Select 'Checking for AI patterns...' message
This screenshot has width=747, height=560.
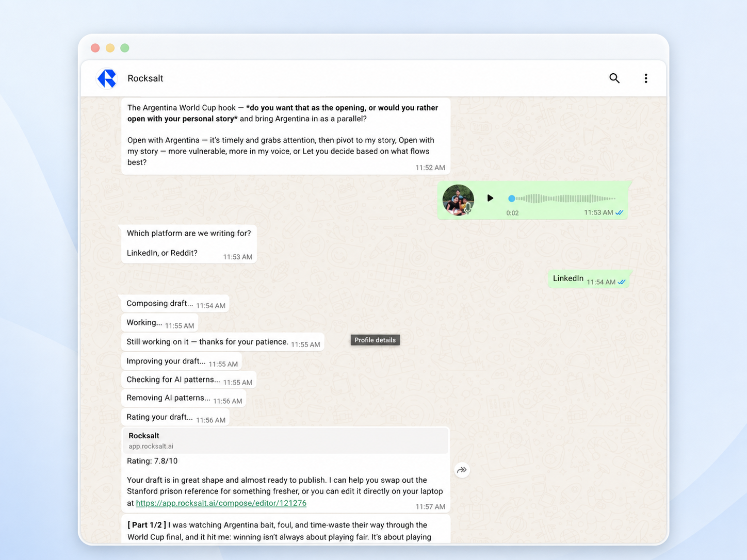(189, 380)
